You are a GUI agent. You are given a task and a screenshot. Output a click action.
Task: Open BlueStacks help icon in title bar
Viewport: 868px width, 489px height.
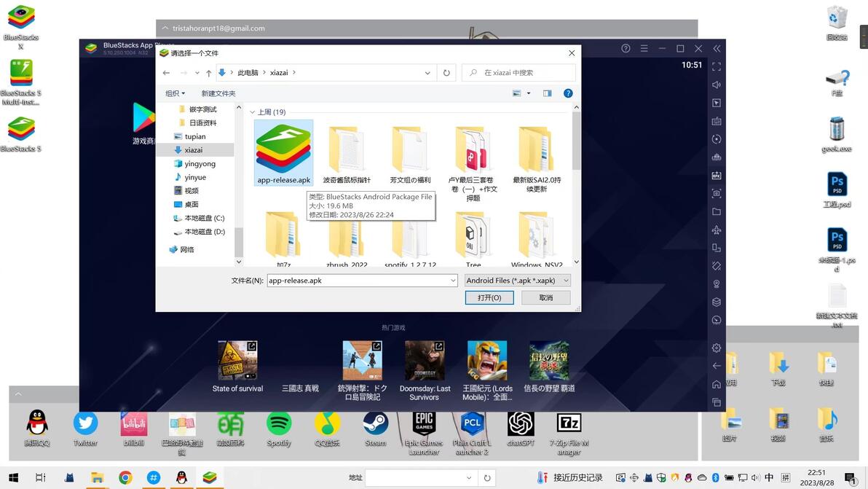click(x=626, y=49)
